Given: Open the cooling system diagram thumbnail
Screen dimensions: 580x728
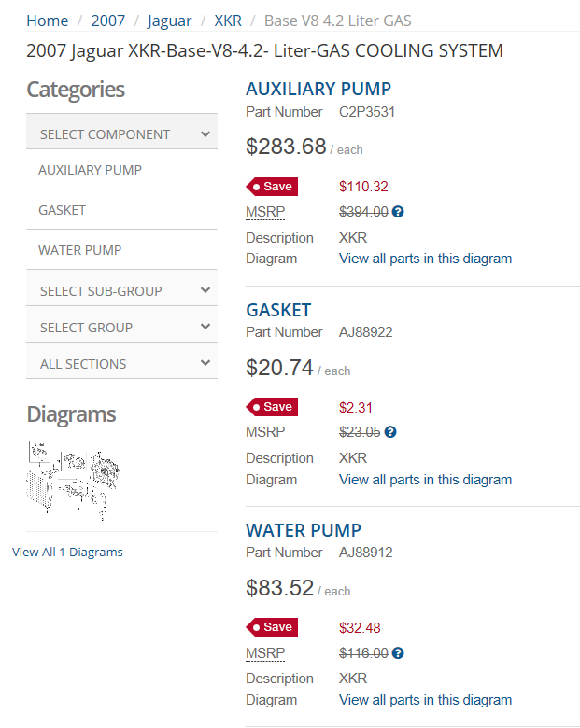Looking at the screenshot, I should [72, 483].
